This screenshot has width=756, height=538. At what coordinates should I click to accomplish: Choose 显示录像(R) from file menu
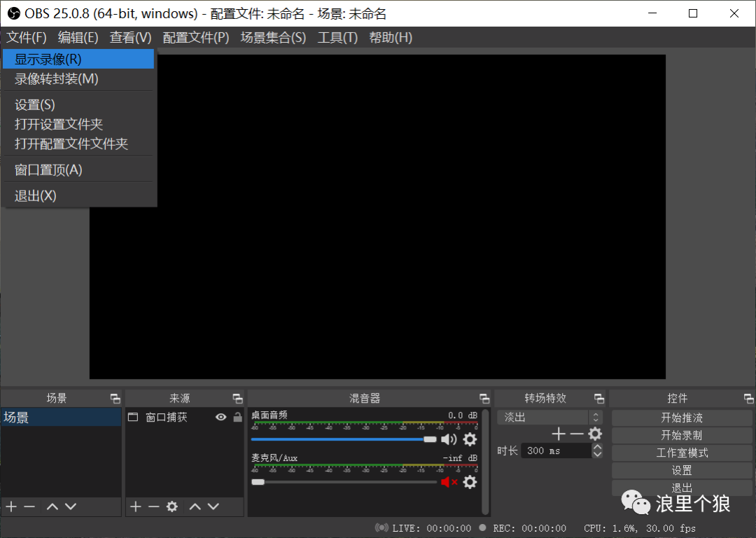point(78,60)
